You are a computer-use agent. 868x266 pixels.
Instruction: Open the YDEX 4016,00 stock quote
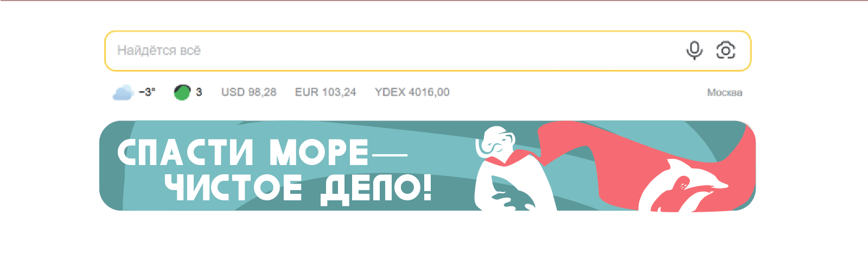click(412, 92)
